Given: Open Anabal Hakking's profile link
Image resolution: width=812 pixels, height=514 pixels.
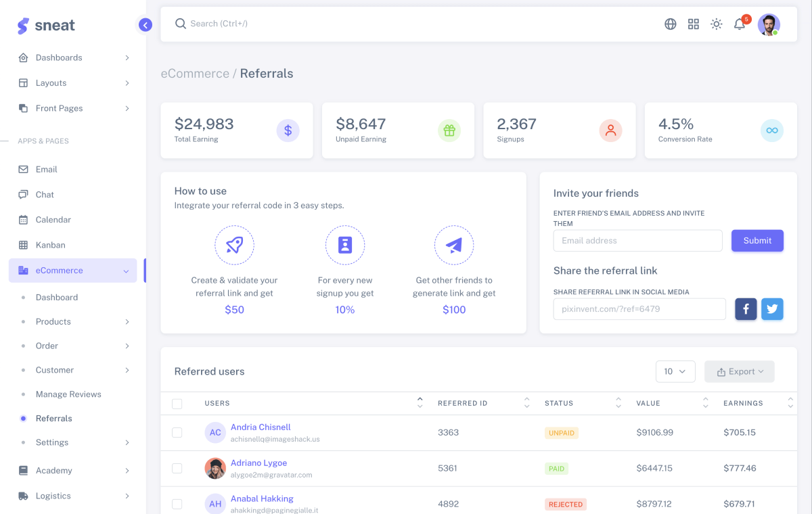Looking at the screenshot, I should [x=262, y=498].
